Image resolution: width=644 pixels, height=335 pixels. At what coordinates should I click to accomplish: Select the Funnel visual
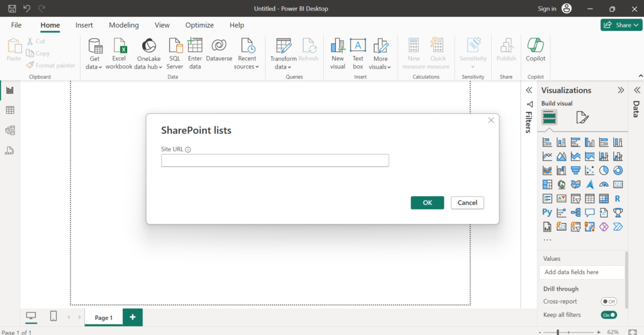pyautogui.click(x=575, y=170)
